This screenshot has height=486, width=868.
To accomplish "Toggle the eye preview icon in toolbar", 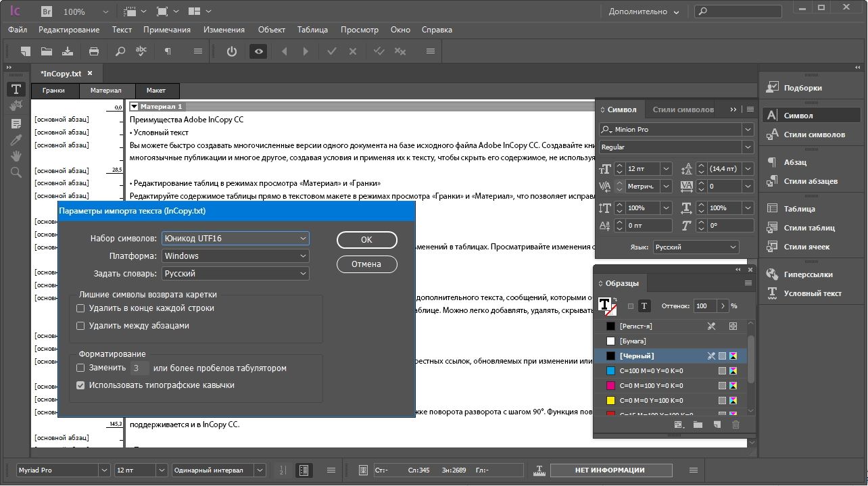I will tap(258, 51).
